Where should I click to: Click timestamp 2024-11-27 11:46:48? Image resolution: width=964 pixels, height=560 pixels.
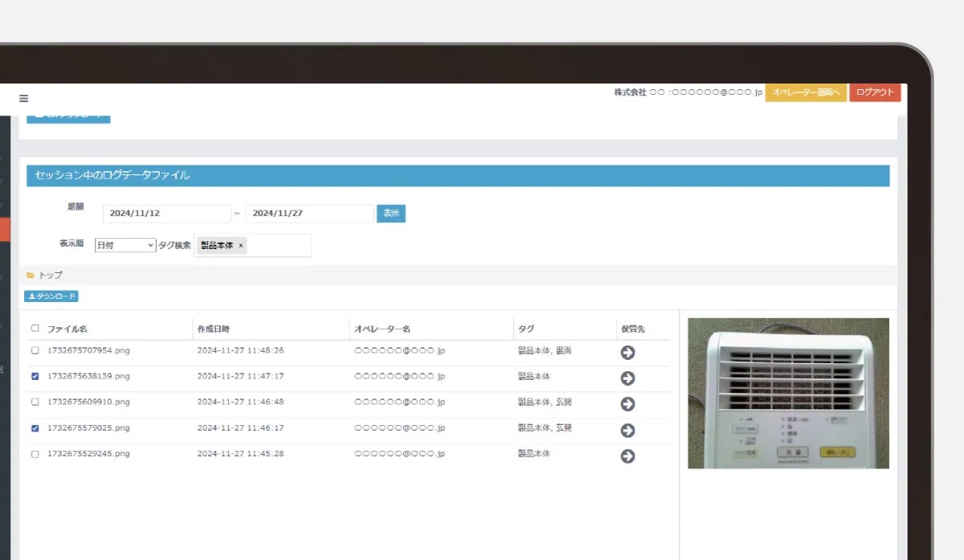tap(240, 402)
